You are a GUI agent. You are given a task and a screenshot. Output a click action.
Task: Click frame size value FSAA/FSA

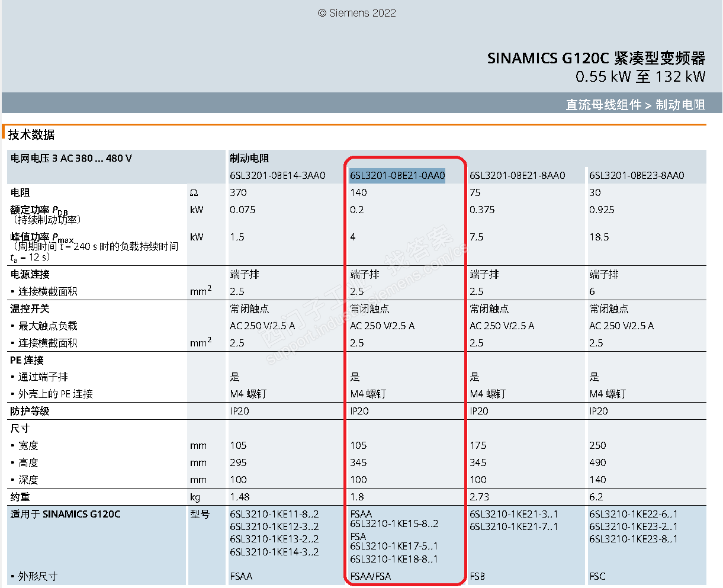(370, 576)
